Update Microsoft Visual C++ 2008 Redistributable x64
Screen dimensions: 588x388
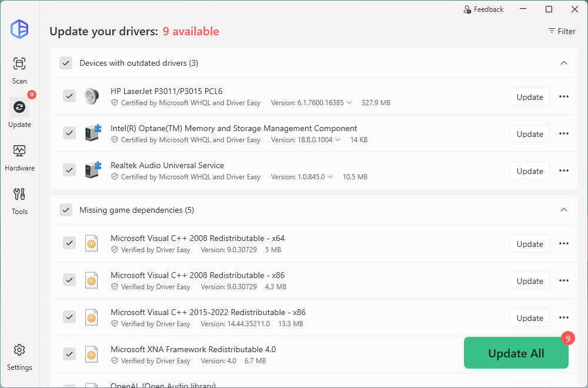(529, 244)
